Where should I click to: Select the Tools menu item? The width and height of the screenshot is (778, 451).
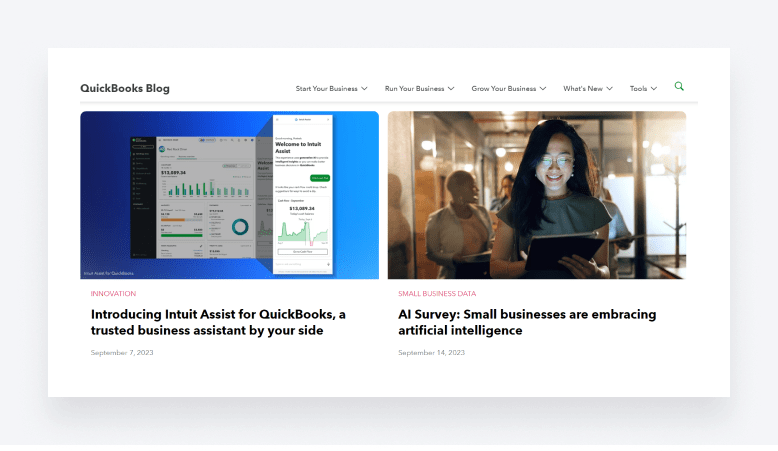(x=638, y=89)
